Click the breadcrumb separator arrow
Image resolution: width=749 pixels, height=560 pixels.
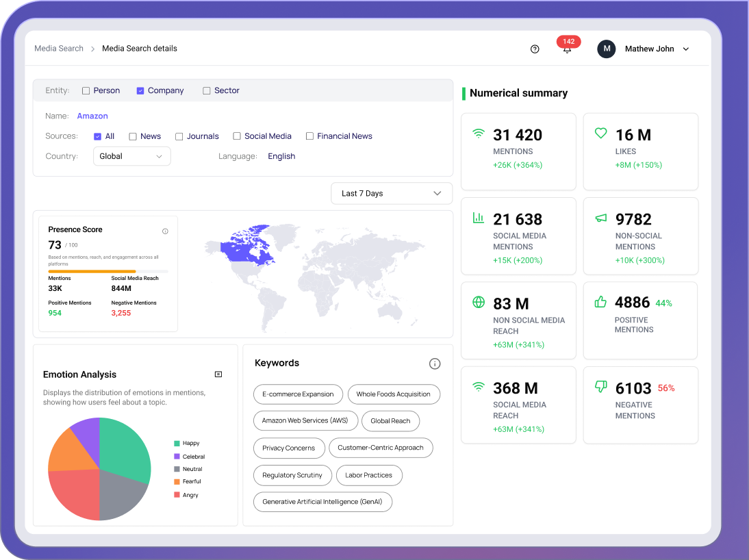pos(92,49)
